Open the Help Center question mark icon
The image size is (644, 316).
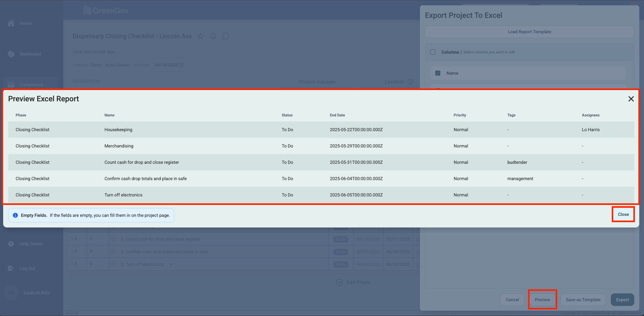pos(11,244)
